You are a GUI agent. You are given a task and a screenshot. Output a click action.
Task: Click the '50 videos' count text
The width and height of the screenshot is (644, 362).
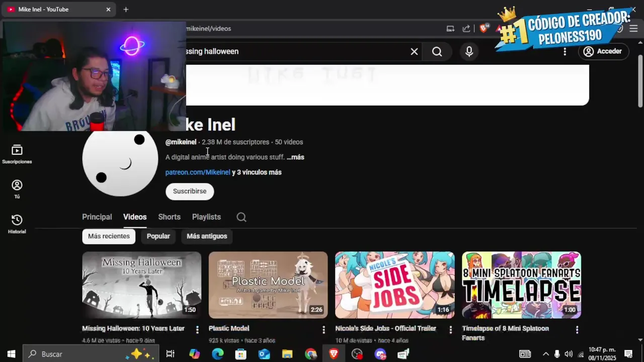click(289, 142)
